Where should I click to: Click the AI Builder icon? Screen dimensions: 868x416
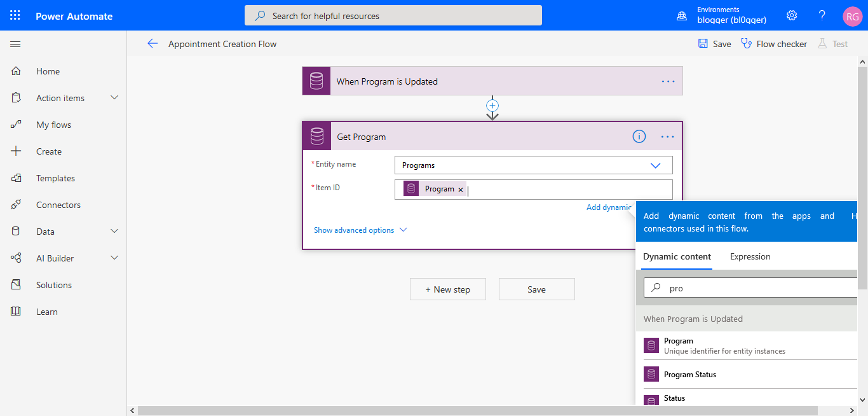coord(16,258)
